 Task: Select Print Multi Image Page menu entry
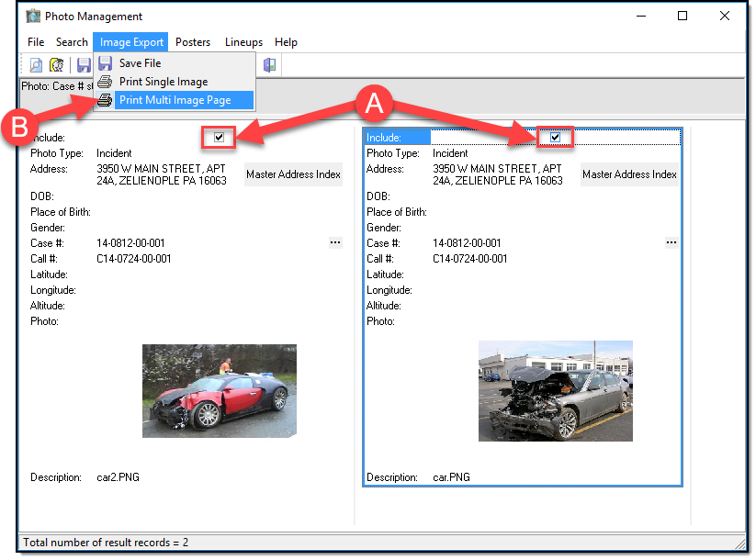point(175,100)
